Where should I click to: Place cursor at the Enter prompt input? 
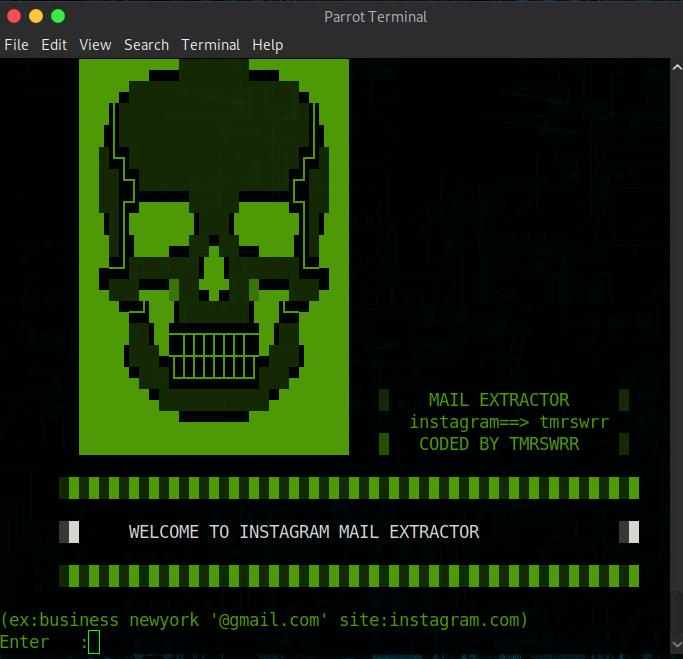tap(94, 642)
